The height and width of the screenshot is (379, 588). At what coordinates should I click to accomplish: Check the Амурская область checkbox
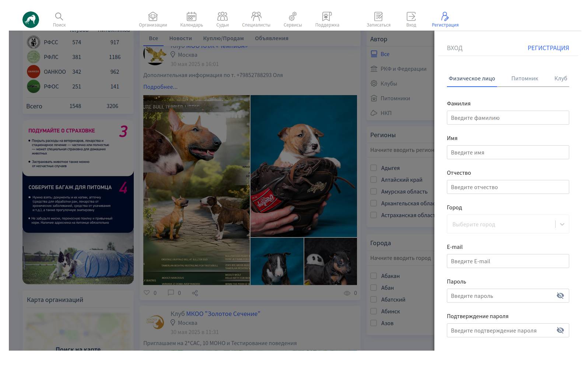374,191
